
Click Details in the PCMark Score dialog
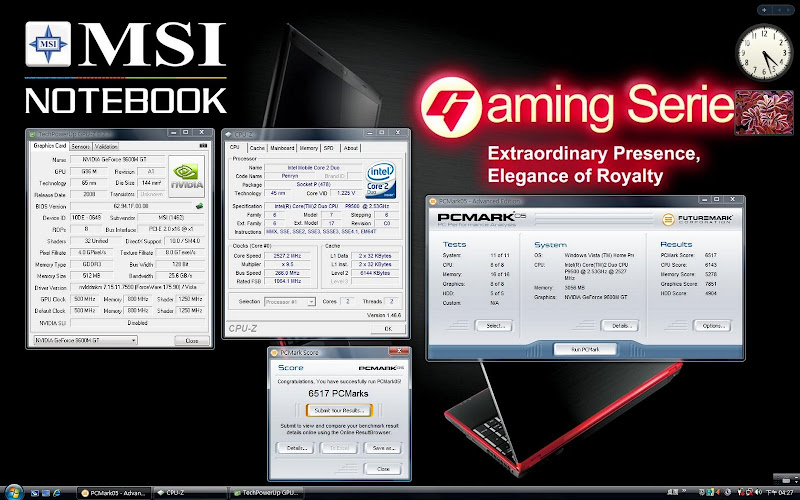point(296,448)
